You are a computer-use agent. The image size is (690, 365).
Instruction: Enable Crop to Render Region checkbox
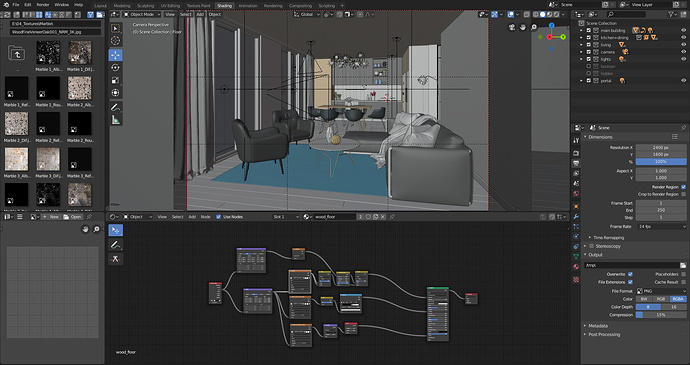click(683, 194)
